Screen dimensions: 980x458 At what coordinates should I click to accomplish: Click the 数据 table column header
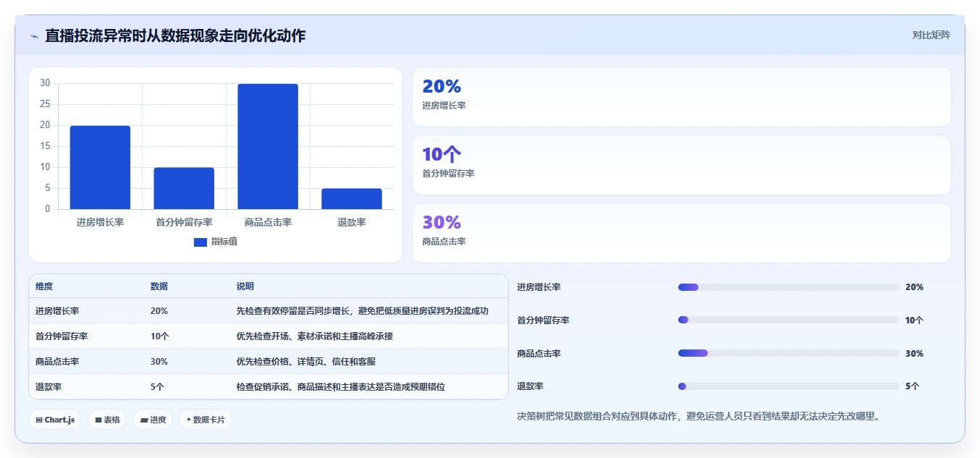coord(159,287)
